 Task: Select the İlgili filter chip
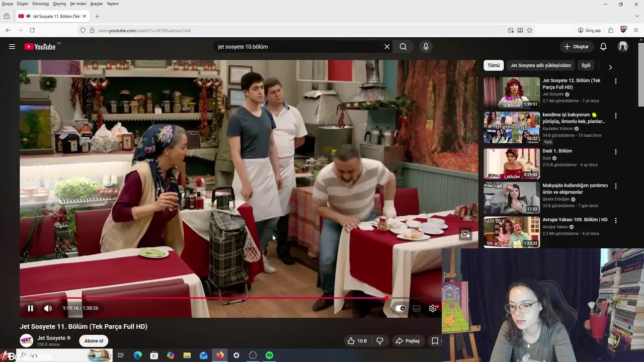586,65
